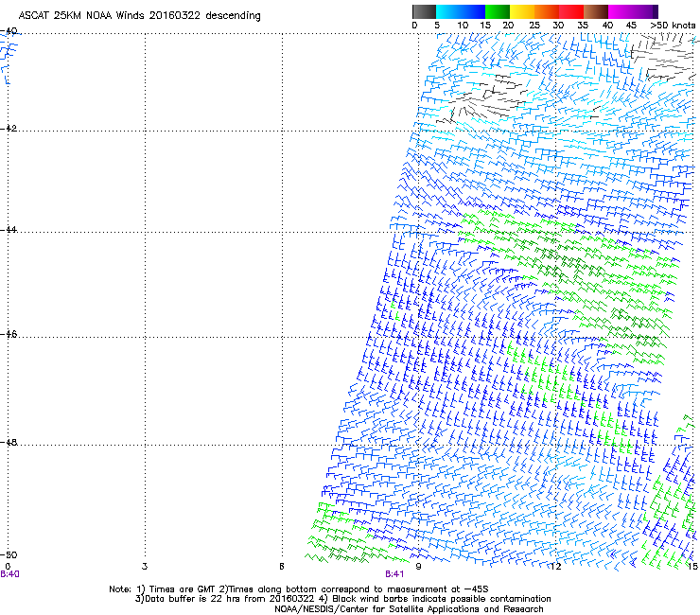Image resolution: width=700 pixels, height=615 pixels.
Task: Click the red 30-35 knots legend segment
Action: pyautogui.click(x=571, y=11)
